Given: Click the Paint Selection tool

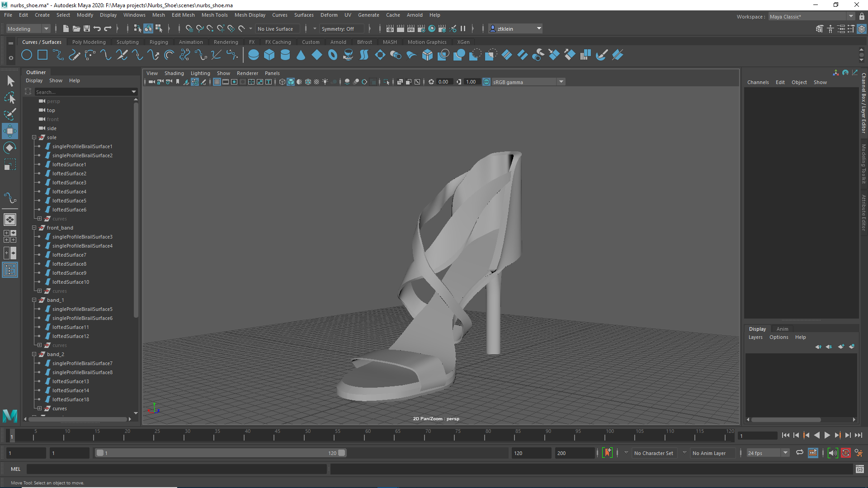Looking at the screenshot, I should [x=9, y=114].
